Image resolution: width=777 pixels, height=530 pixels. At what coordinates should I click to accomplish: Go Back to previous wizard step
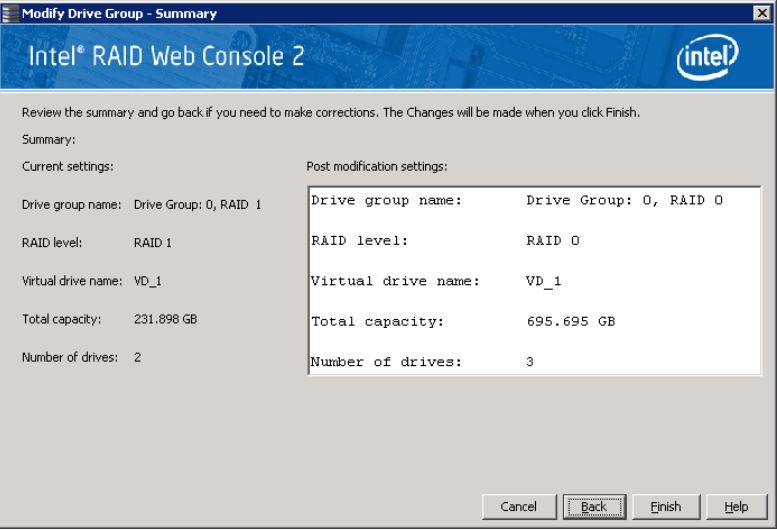point(594,506)
